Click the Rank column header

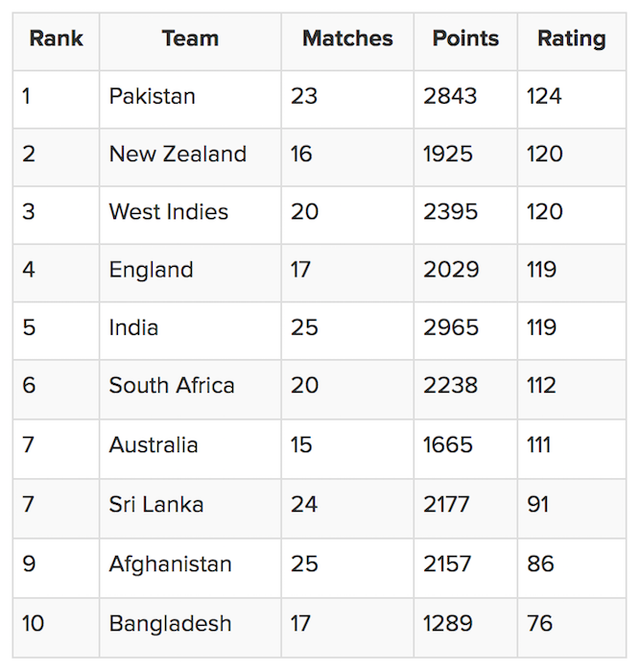(x=56, y=39)
